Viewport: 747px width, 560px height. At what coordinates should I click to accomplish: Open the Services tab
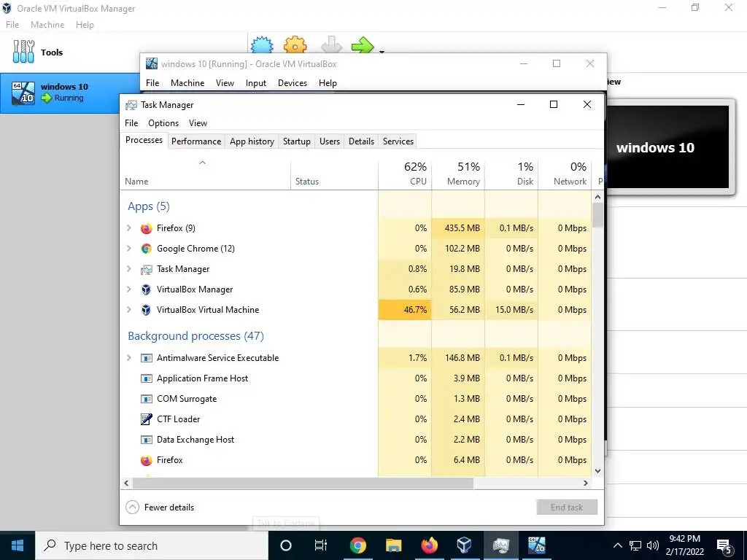click(398, 141)
